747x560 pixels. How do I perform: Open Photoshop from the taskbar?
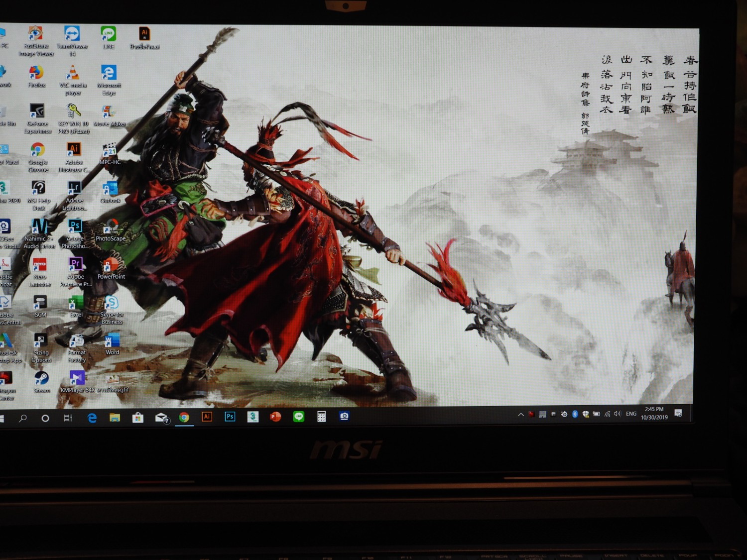coord(230,417)
